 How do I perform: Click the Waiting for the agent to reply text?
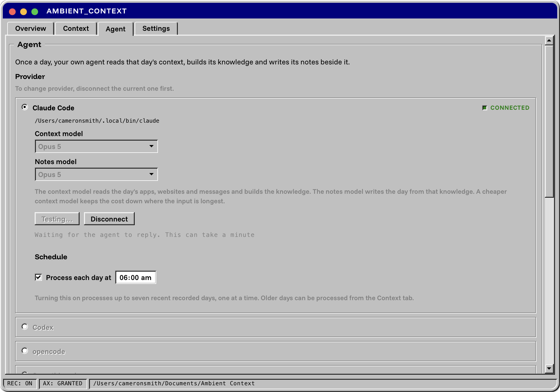[144, 235]
